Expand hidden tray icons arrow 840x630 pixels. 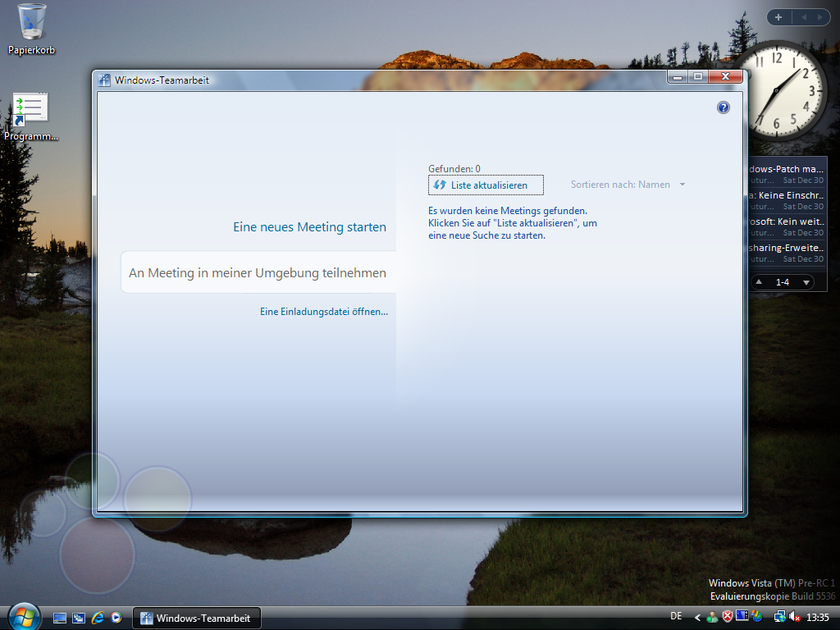coord(697,618)
